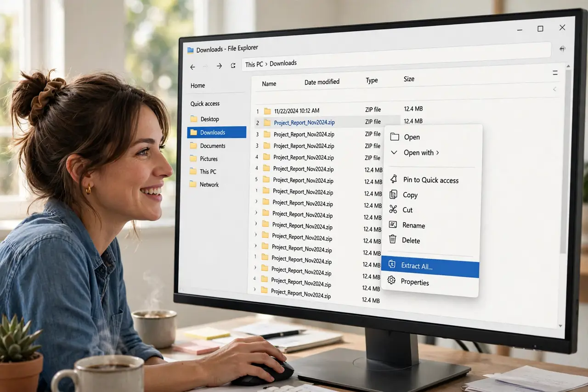Sort files by the Type column

click(x=372, y=80)
